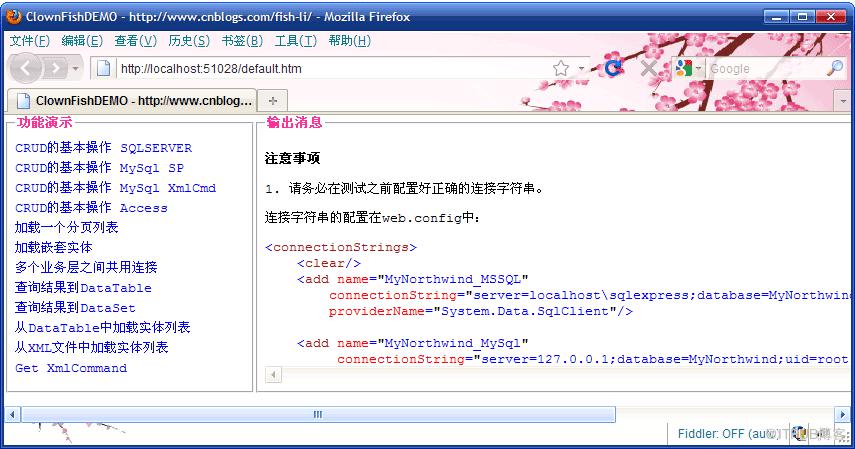Click 查询结果到DataTable link
The image size is (855, 449).
pos(83,288)
